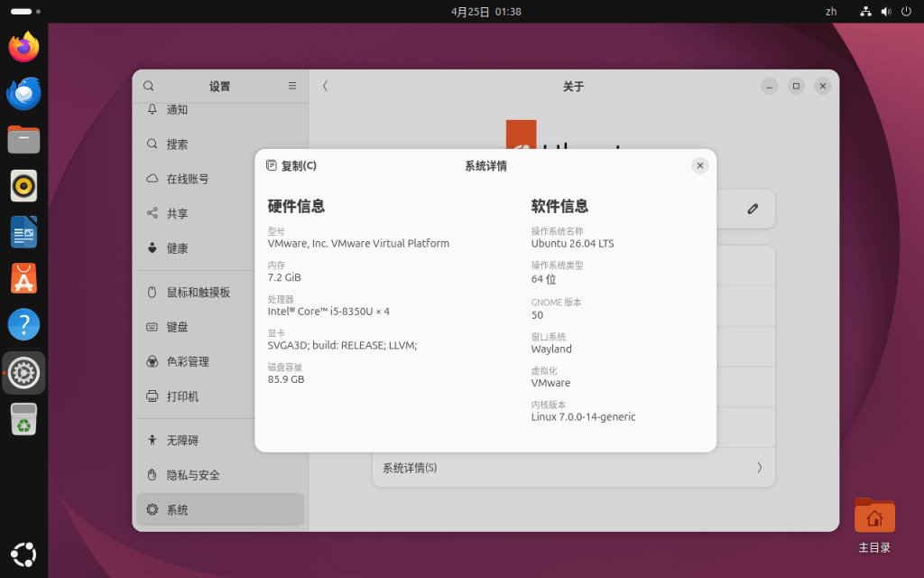Close the Settings window
Image resolution: width=924 pixels, height=578 pixels.
823,86
